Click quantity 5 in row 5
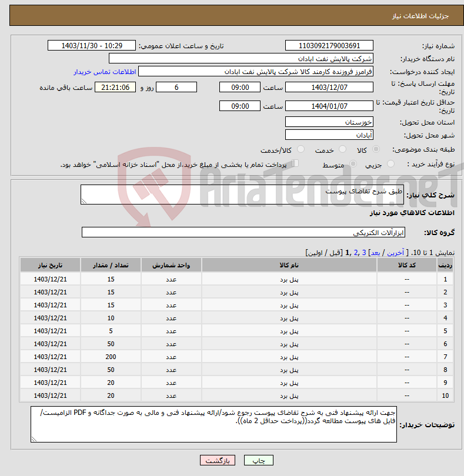The image size is (464, 476). [x=111, y=331]
